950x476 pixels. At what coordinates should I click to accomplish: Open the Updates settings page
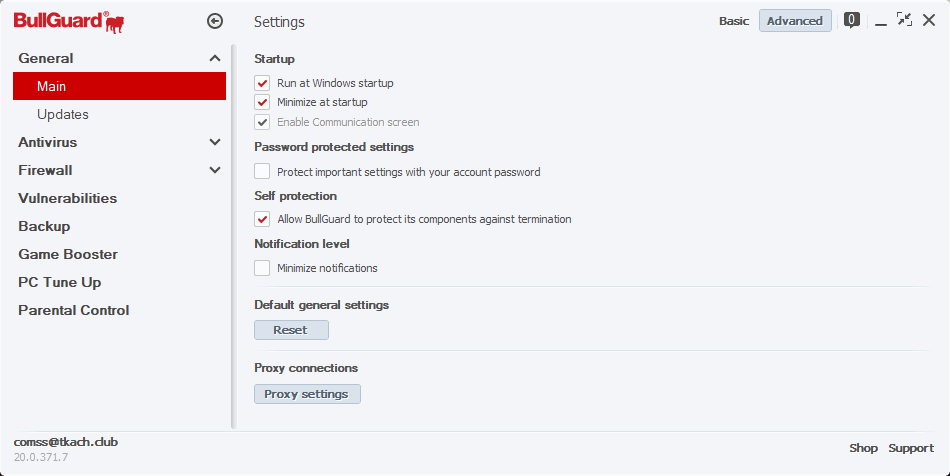(x=63, y=114)
